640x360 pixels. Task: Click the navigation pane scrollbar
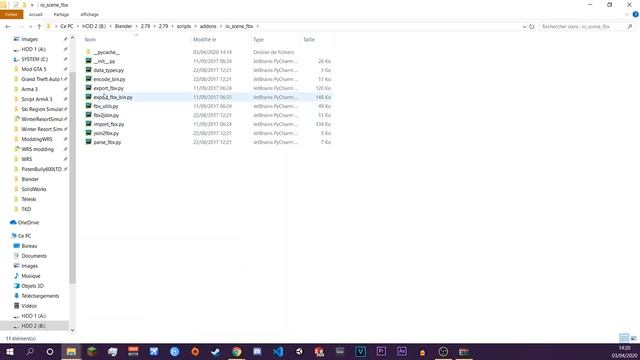pos(72,178)
